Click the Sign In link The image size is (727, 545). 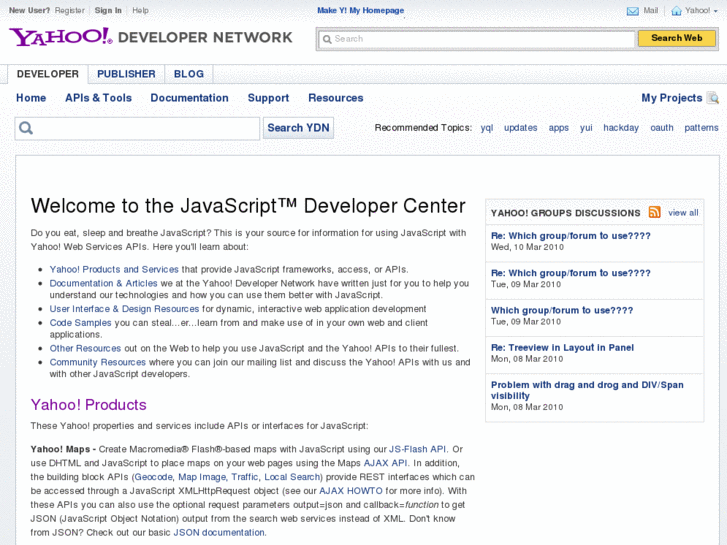(x=108, y=10)
